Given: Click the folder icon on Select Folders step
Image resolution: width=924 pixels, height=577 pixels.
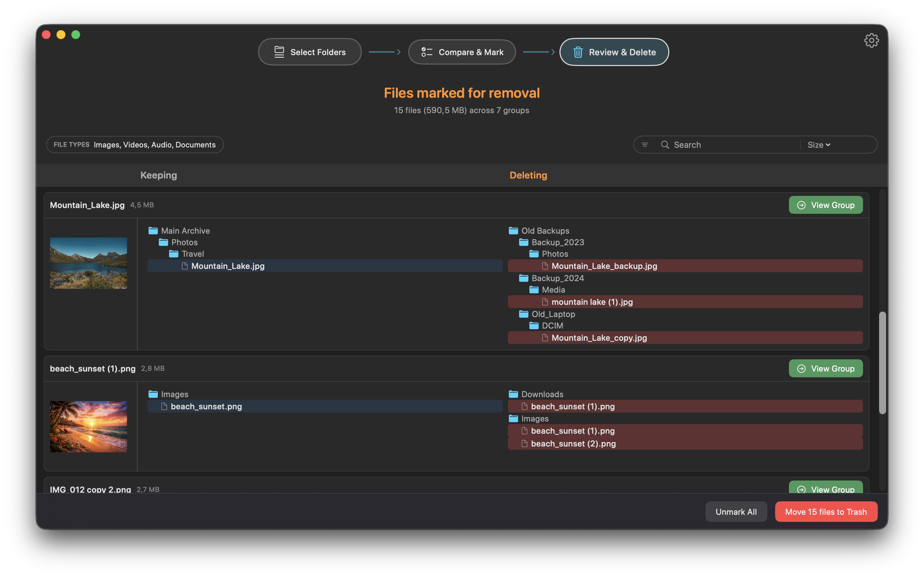Looking at the screenshot, I should coord(279,52).
